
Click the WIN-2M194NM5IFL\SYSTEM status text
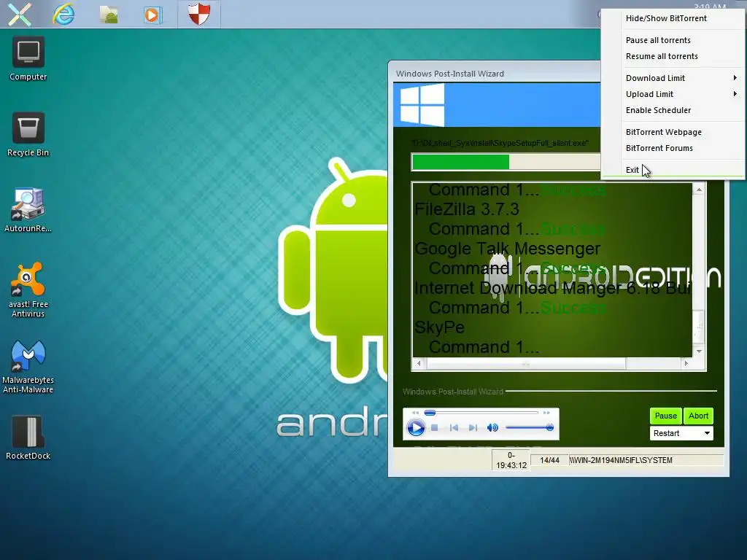[620, 461]
